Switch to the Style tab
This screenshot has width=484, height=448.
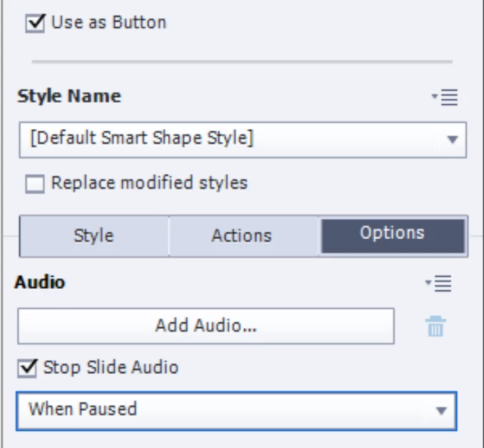94,236
